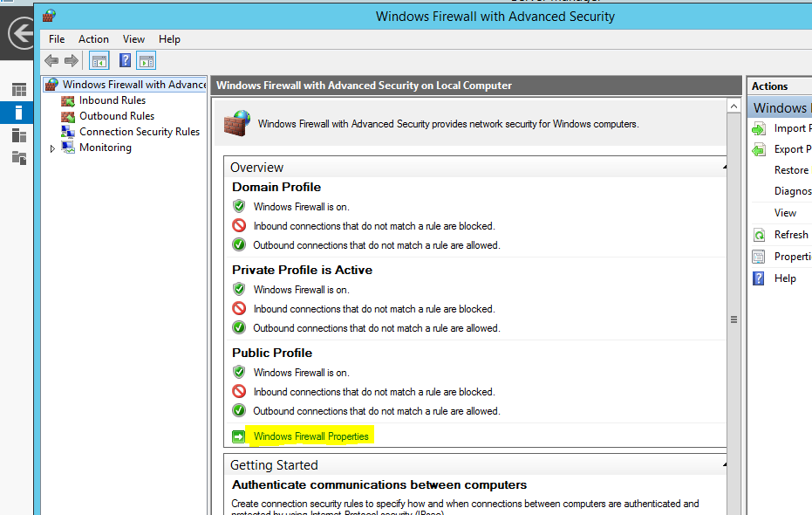This screenshot has height=515, width=812.
Task: Click Export Policy action
Action: pyautogui.click(x=793, y=149)
